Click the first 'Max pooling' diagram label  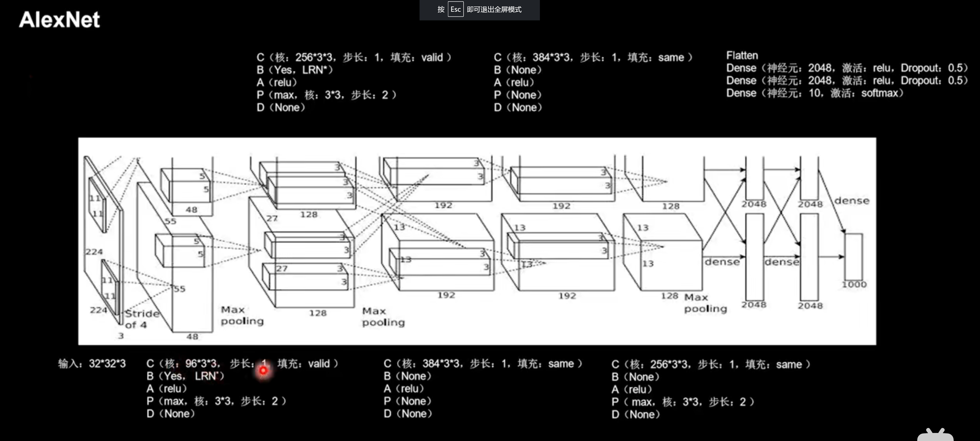click(x=242, y=315)
